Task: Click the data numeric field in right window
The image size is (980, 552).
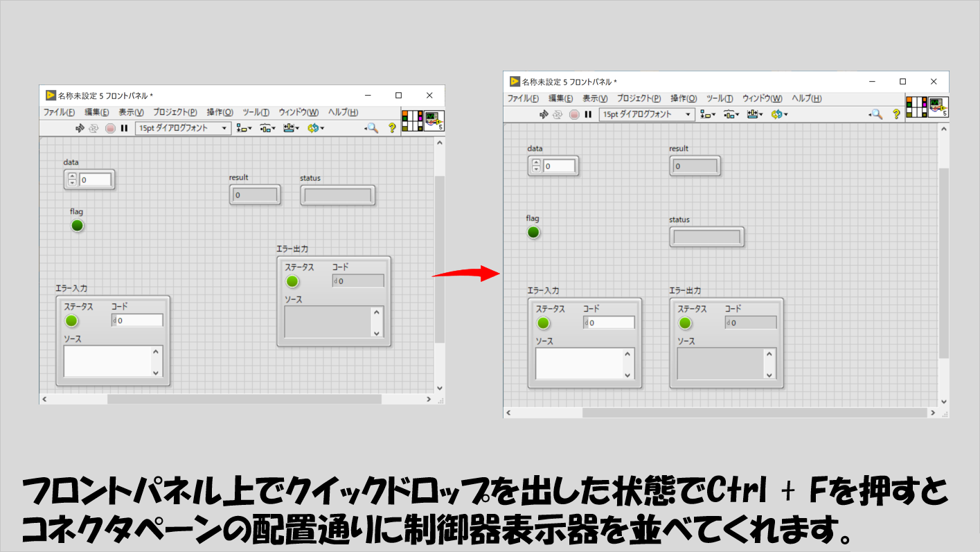Action: (559, 166)
